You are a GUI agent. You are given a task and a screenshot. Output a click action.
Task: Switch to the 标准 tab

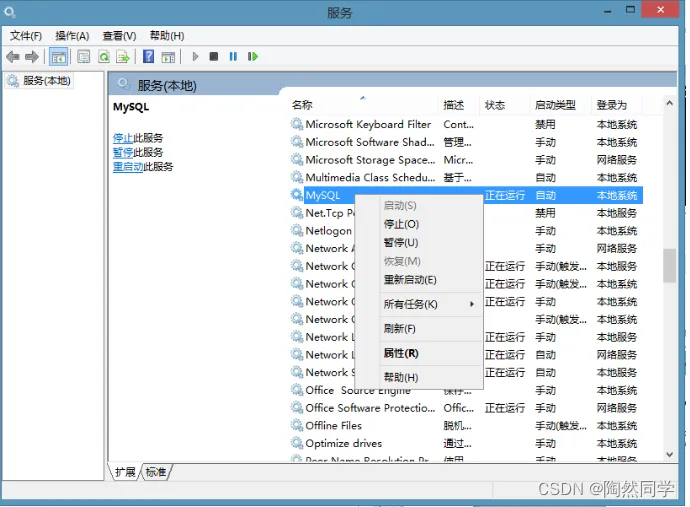click(x=156, y=472)
